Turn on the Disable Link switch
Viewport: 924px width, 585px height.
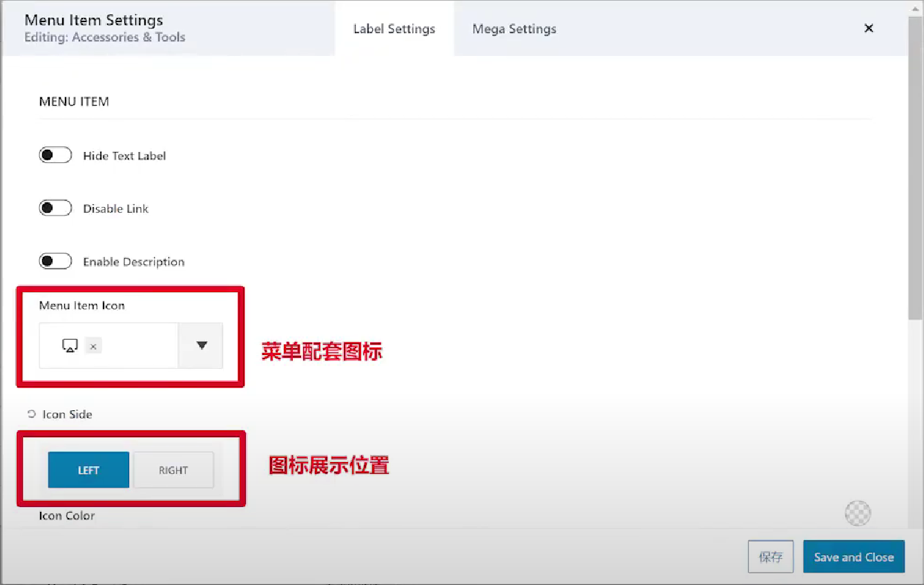click(x=55, y=209)
